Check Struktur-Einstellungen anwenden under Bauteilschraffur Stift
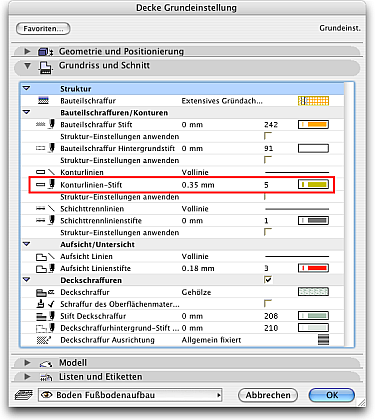 pyautogui.click(x=268, y=136)
